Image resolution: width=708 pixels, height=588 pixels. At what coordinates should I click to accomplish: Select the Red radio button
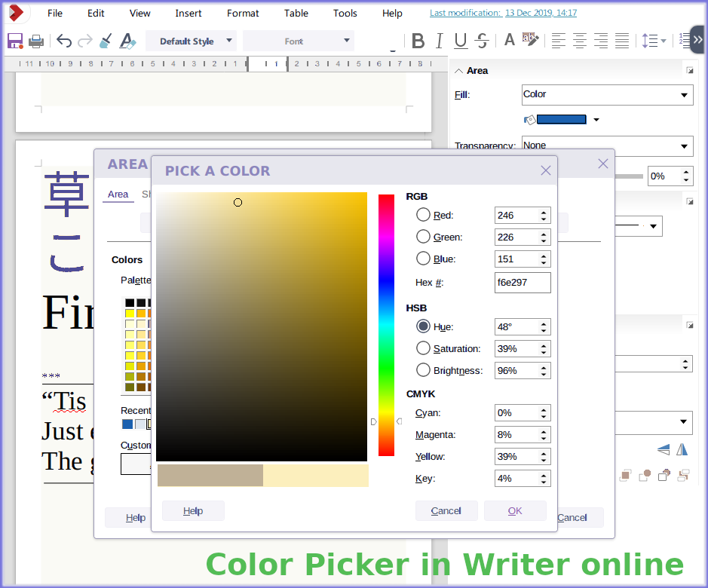pyautogui.click(x=422, y=215)
